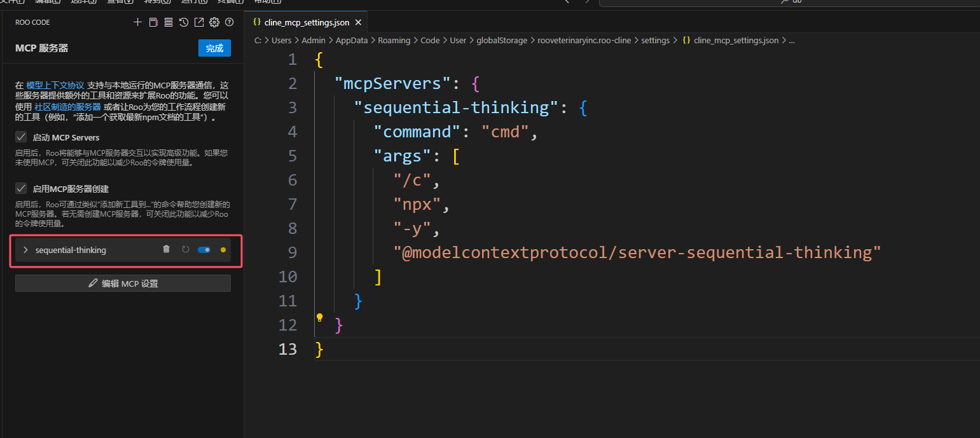
Task: Delete the sequential-thinking server with trash icon
Action: 167,249
